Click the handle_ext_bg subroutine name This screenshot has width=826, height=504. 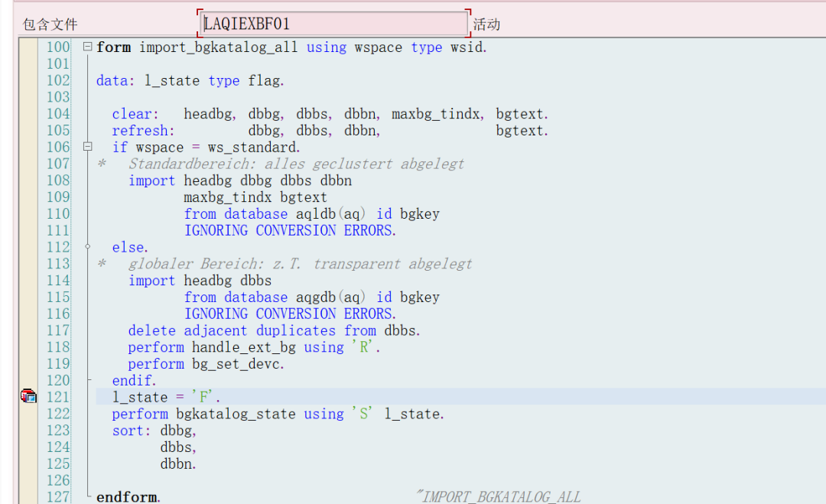(x=243, y=347)
